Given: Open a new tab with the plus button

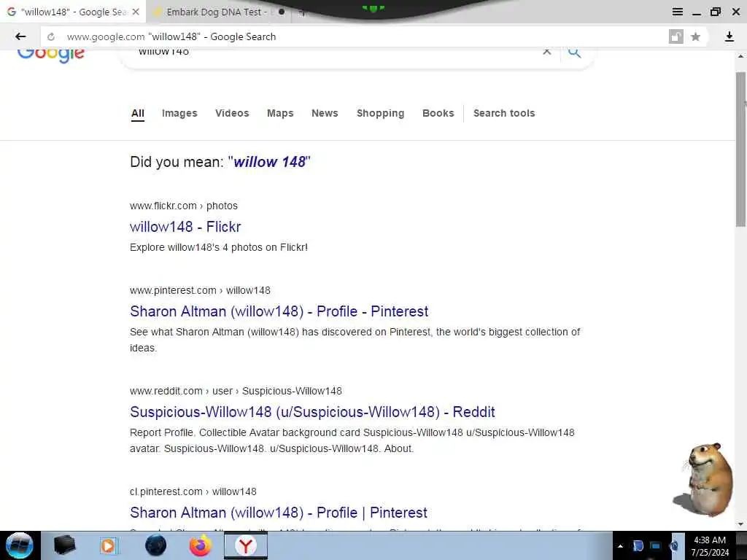Looking at the screenshot, I should pyautogui.click(x=302, y=13).
